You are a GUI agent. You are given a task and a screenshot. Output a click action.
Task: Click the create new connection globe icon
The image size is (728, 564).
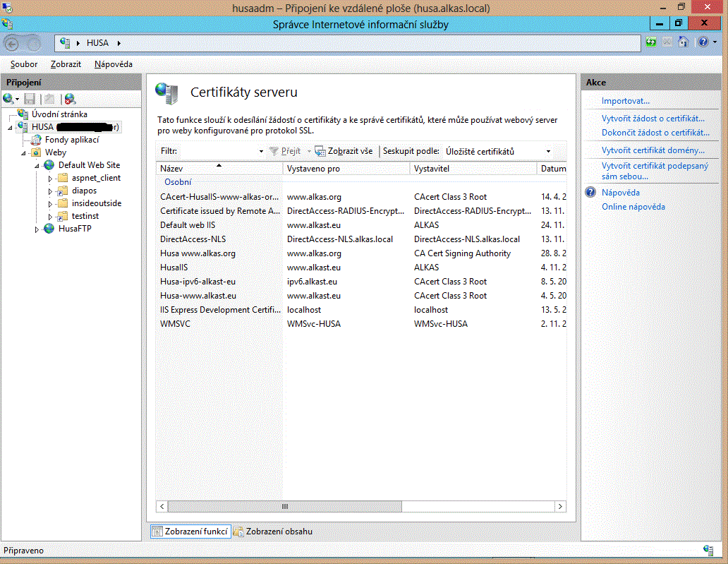point(8,99)
